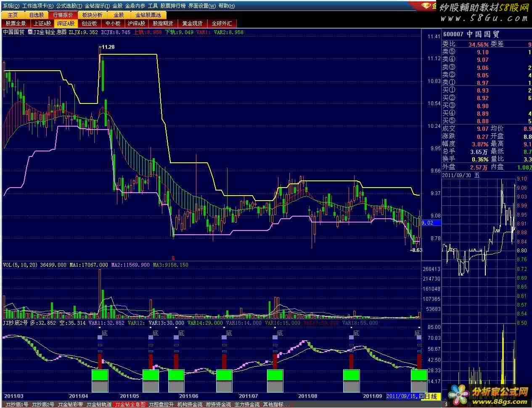Click the 卖① ask price 8.97

tap(483, 83)
